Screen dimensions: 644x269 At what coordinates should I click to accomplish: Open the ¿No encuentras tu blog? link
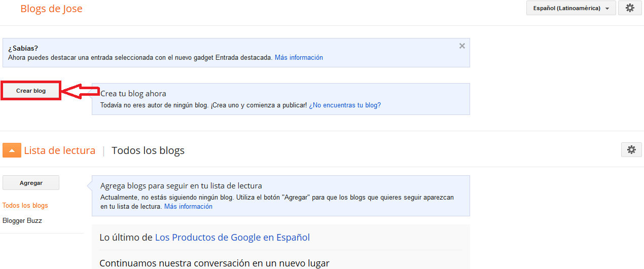345,105
